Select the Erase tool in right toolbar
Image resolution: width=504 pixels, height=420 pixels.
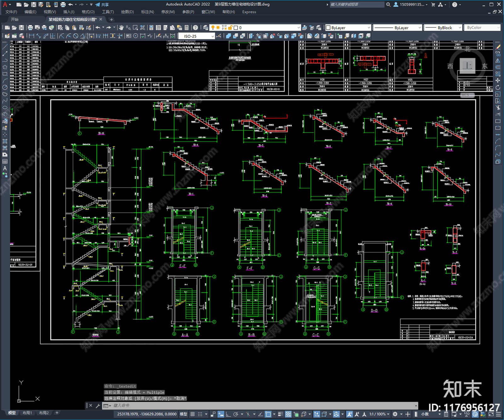coord(498,47)
